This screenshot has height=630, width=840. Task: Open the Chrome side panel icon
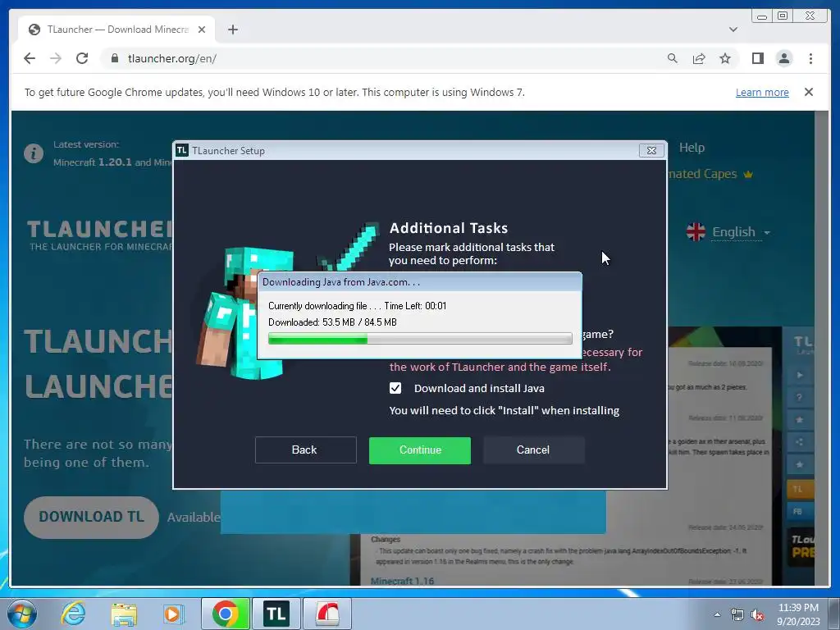click(757, 58)
